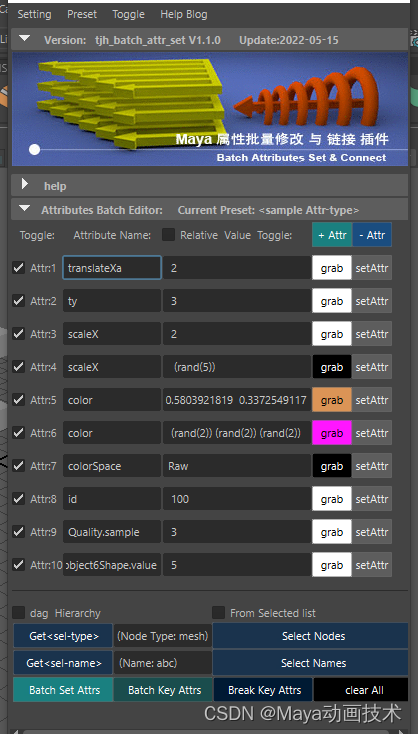The image size is (418, 734).
Task: Click the Select Nodes button
Action: (x=311, y=636)
